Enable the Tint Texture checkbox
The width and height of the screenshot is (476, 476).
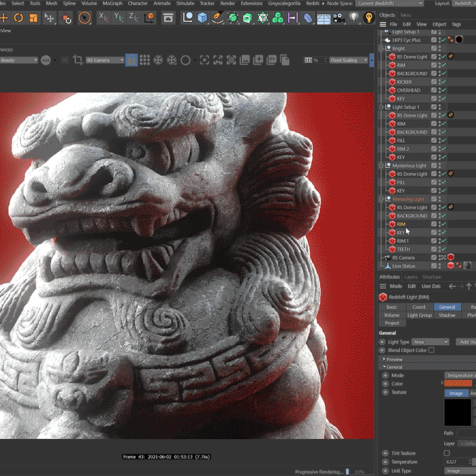(447, 453)
